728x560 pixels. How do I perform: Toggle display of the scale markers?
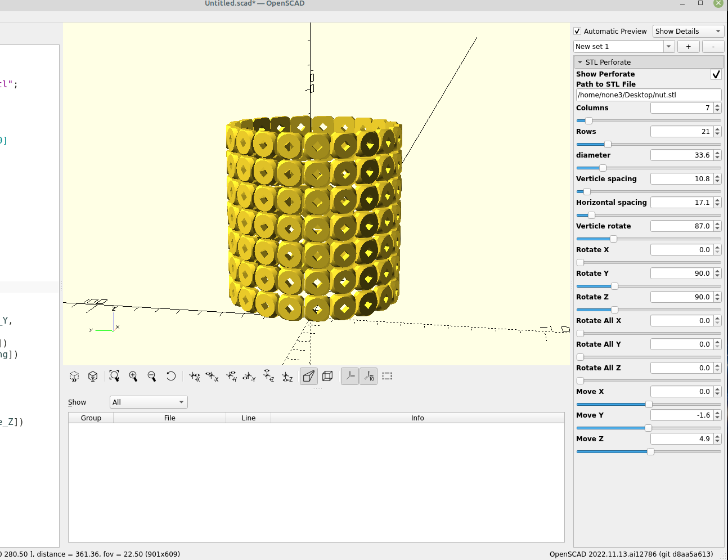click(369, 376)
